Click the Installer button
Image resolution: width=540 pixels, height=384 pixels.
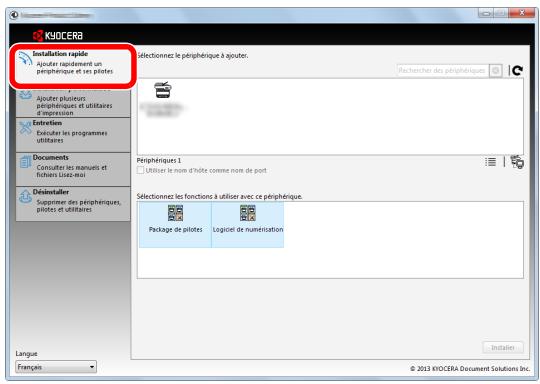click(x=503, y=347)
